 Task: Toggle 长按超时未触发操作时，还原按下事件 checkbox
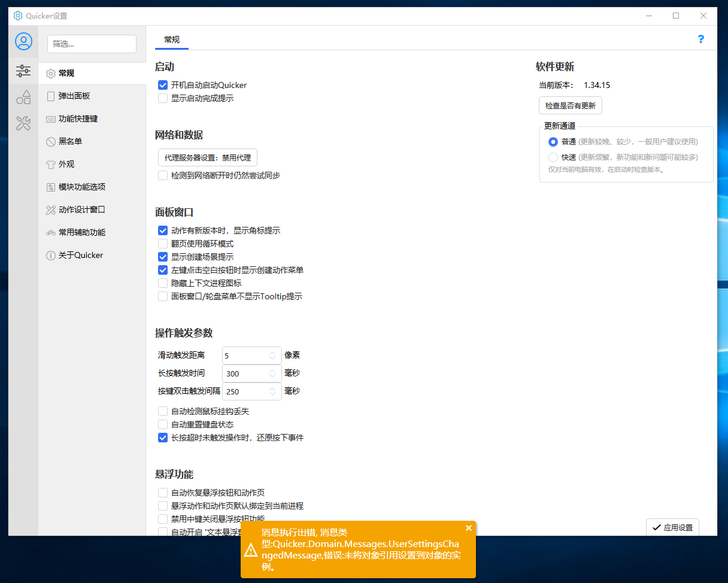click(163, 438)
